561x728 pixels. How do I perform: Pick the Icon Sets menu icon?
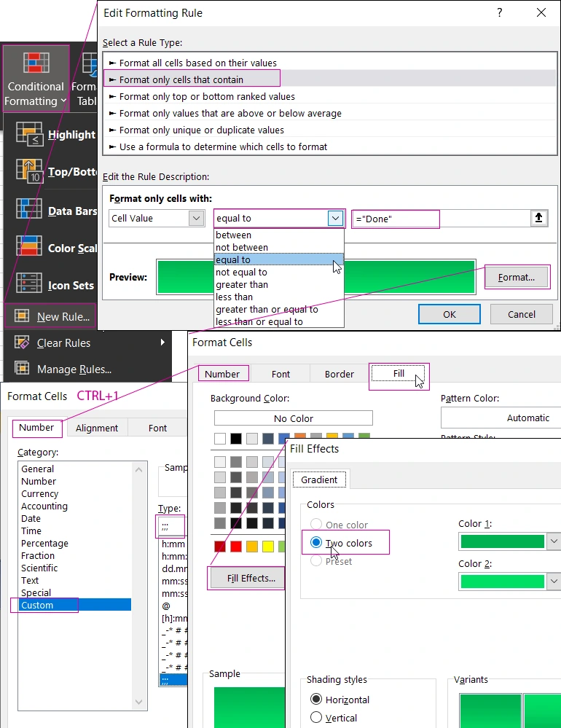point(29,285)
